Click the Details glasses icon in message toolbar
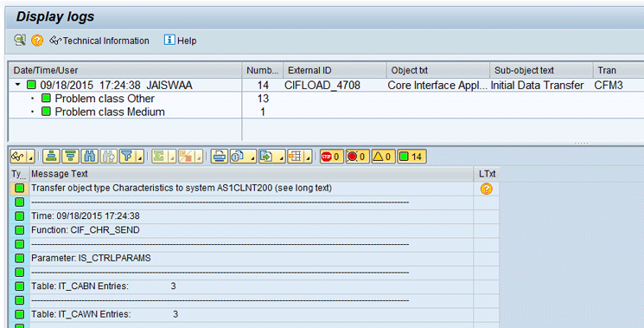The image size is (644, 328). [18, 157]
